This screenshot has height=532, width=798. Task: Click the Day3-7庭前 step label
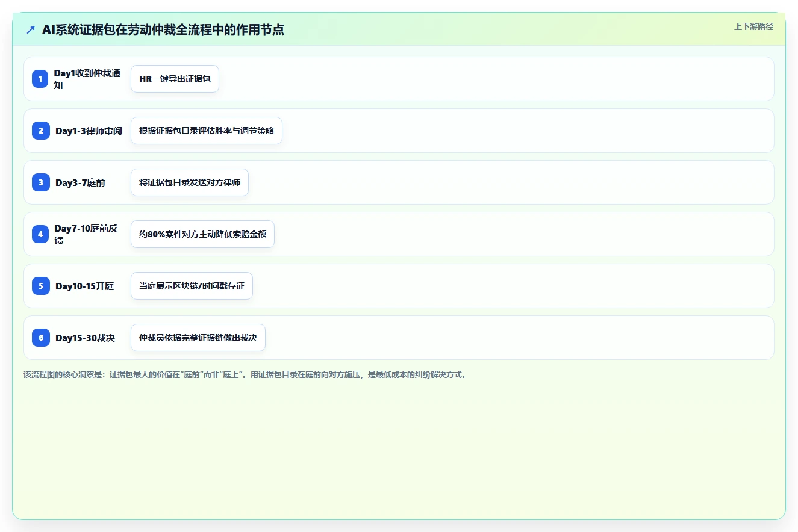(x=80, y=182)
